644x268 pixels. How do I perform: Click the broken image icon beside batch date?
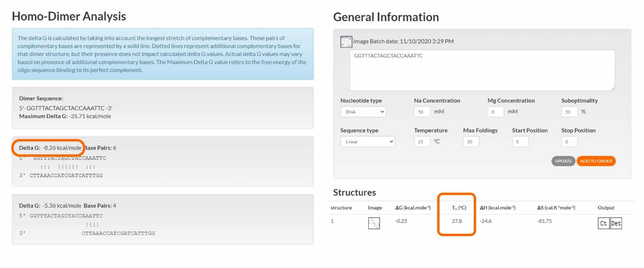[x=346, y=42]
